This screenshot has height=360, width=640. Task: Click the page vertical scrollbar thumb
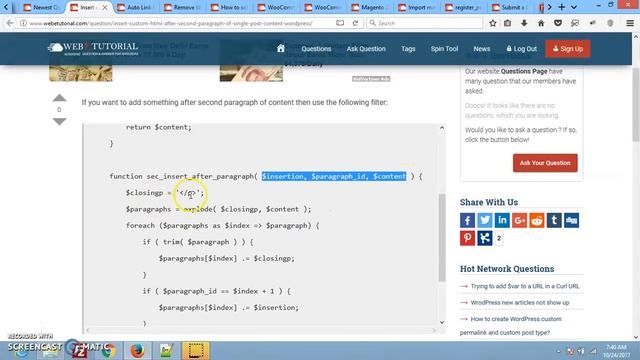pos(636,105)
